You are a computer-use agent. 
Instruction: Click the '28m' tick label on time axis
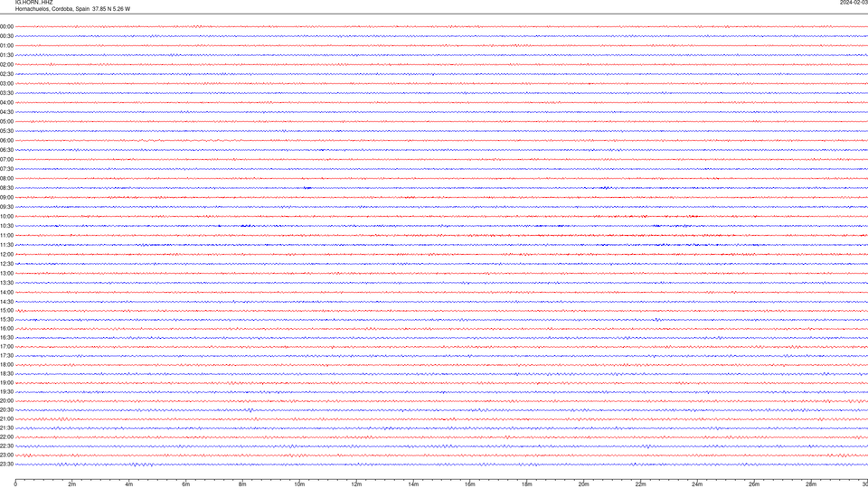pos(811,484)
